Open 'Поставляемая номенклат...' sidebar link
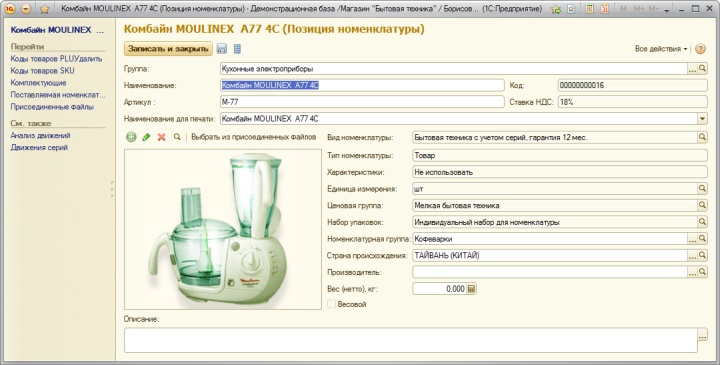This screenshot has width=720, height=365. (x=58, y=95)
